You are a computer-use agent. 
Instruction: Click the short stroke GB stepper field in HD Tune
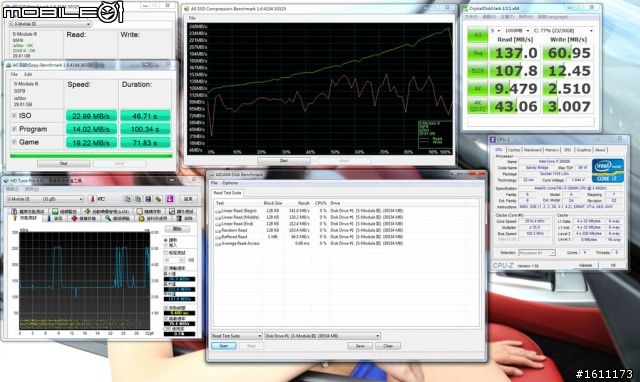coord(175,260)
